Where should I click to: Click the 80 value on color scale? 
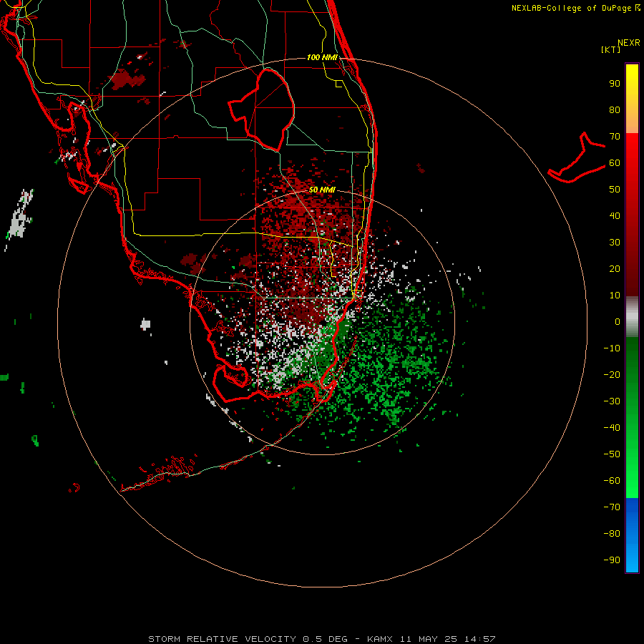click(615, 110)
